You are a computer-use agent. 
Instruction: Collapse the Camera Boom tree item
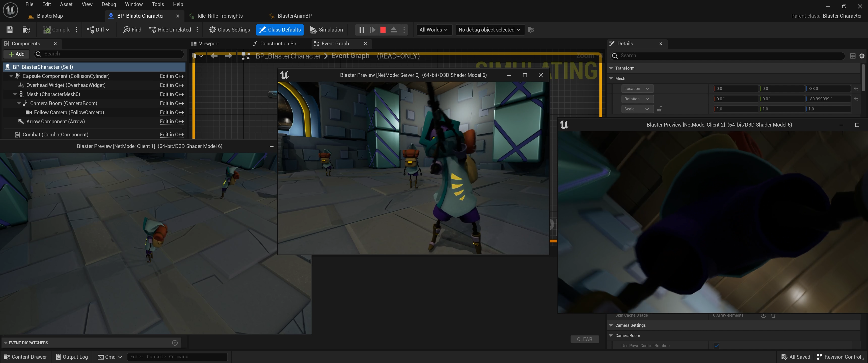(19, 103)
